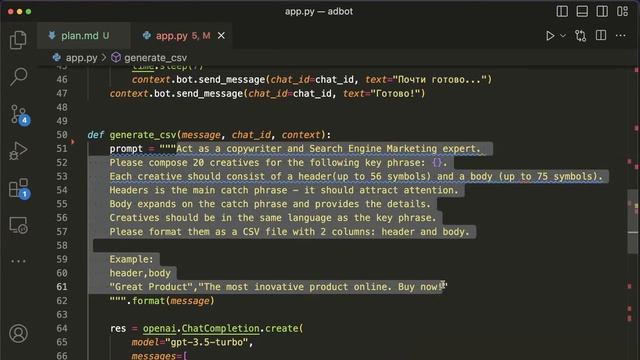Split the editor to the right
Viewport: 640px width, 360px height.
[601, 36]
